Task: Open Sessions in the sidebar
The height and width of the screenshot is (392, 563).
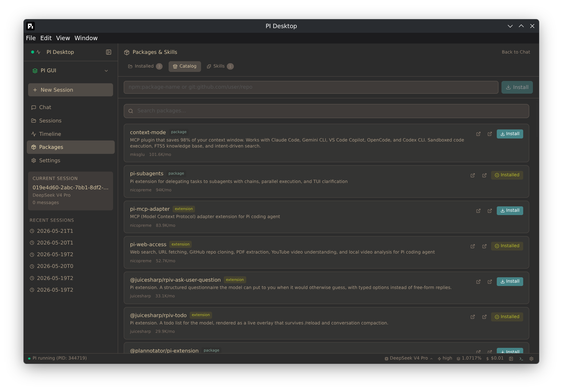Action: point(71,121)
